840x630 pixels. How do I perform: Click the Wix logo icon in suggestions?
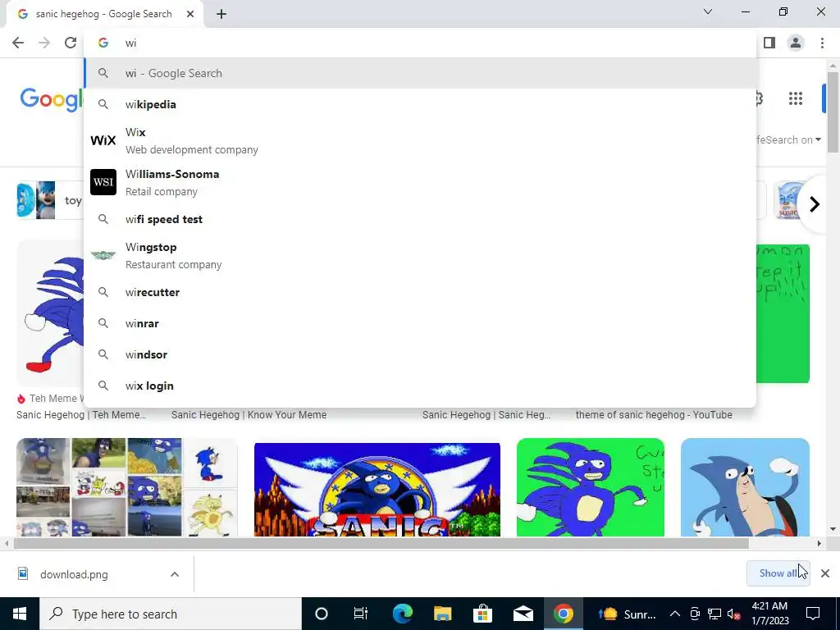pos(103,140)
